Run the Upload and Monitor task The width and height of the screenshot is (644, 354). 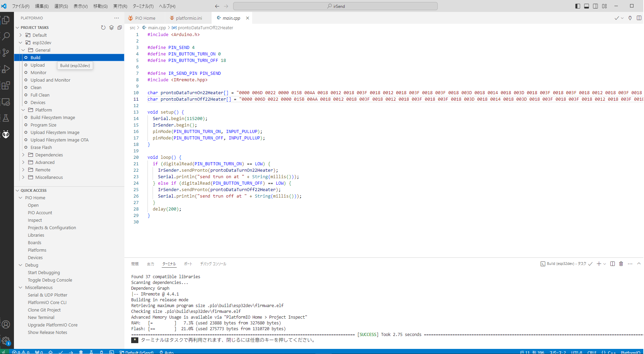tap(50, 80)
